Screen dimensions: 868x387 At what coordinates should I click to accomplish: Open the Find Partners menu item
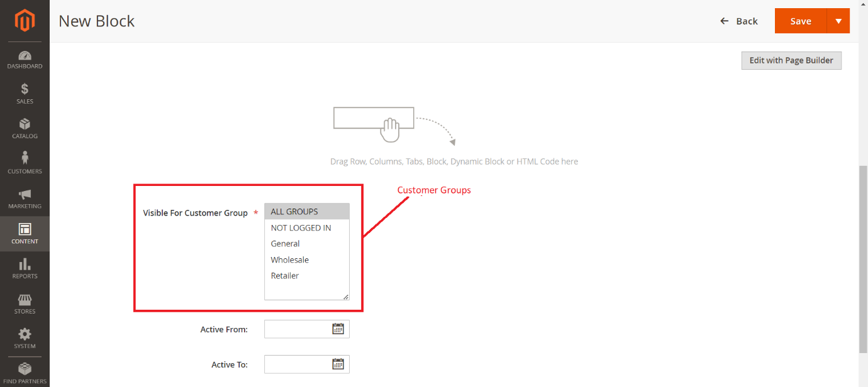pyautogui.click(x=25, y=373)
